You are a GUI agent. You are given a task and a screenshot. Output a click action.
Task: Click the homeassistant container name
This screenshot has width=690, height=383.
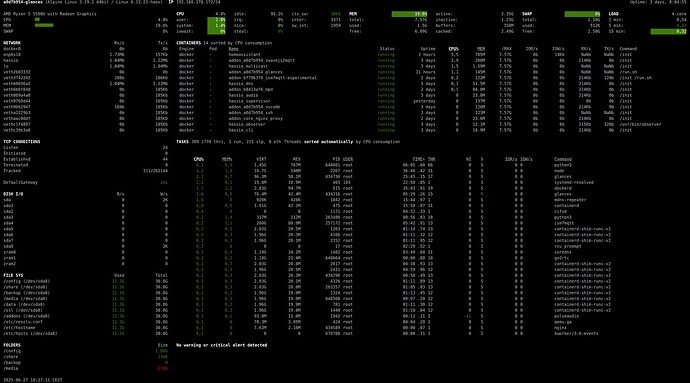pyautogui.click(x=244, y=55)
